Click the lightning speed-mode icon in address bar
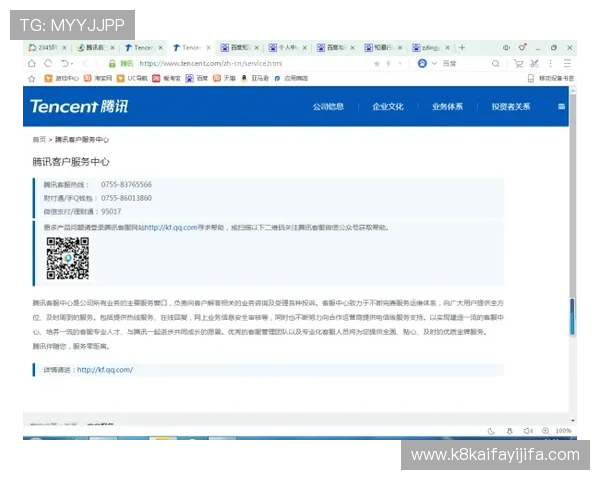The image size is (600, 480). coord(389,64)
